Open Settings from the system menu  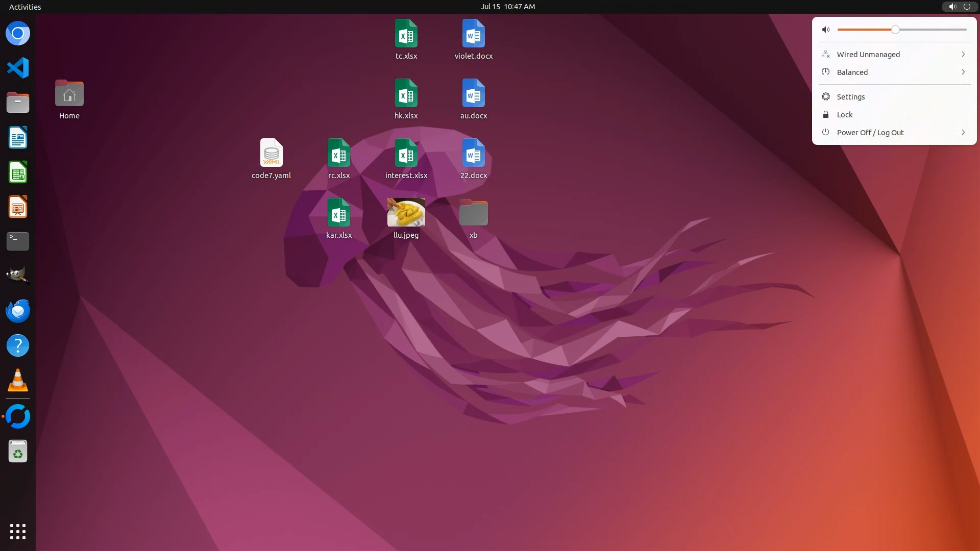click(x=850, y=97)
